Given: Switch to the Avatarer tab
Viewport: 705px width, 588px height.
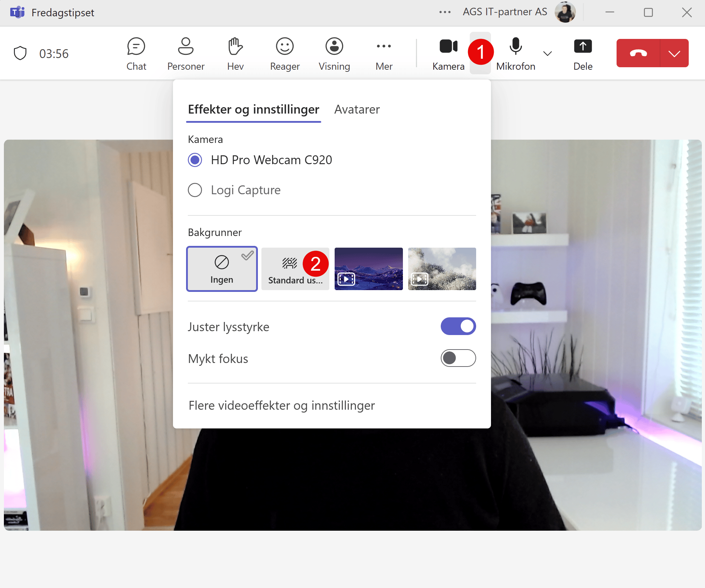Looking at the screenshot, I should pos(358,109).
